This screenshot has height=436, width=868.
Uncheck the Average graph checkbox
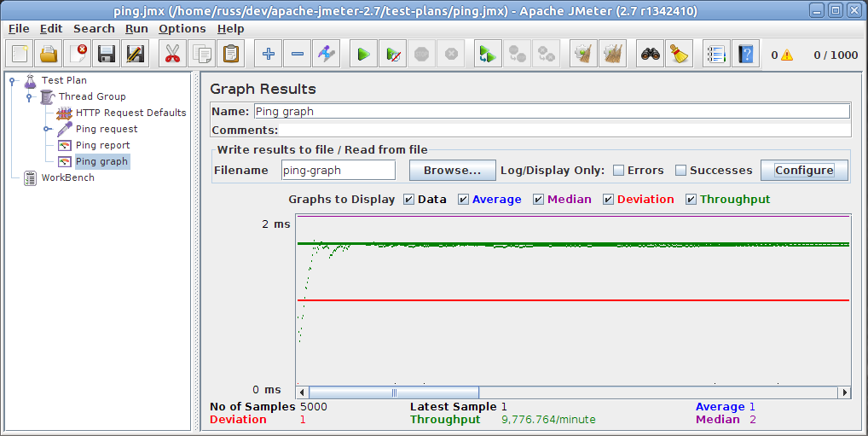[463, 200]
